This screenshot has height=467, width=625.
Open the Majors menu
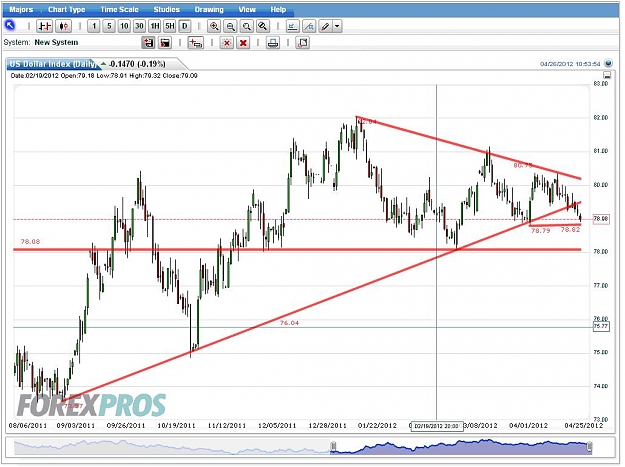[21, 10]
